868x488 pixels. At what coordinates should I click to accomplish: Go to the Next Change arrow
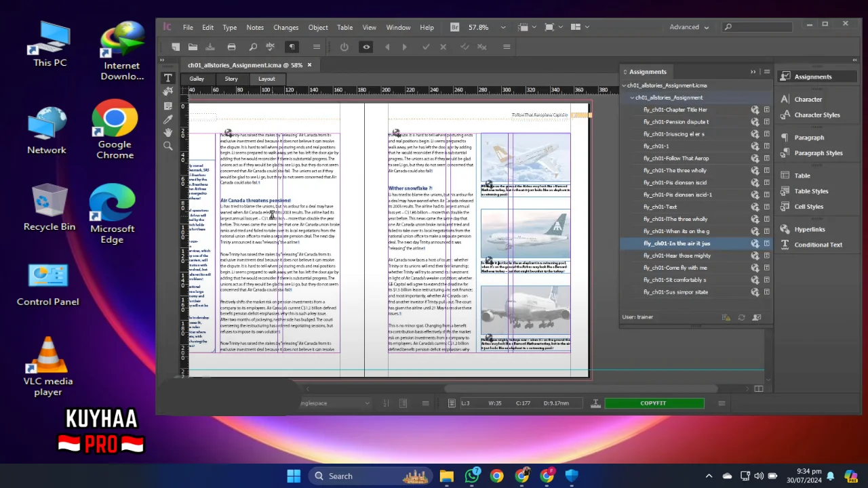click(x=405, y=47)
